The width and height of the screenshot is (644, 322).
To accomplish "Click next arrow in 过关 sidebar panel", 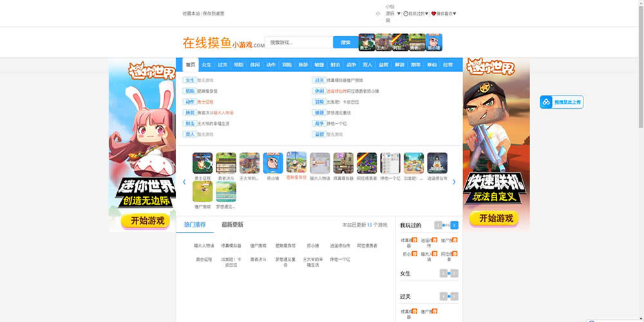I will tap(454, 296).
